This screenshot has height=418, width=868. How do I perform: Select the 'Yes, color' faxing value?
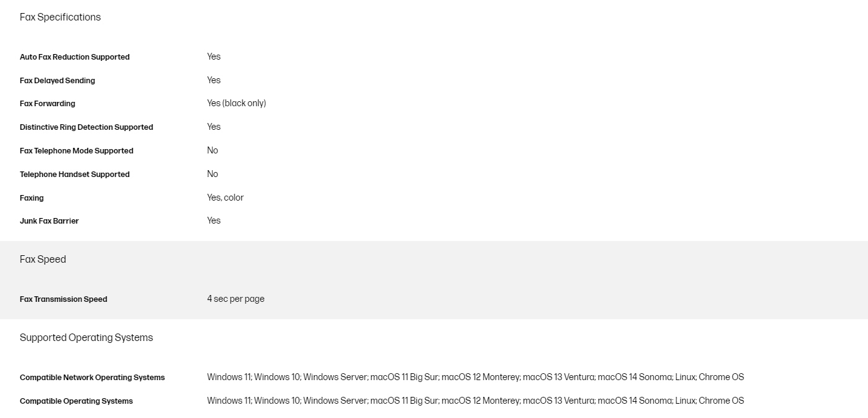[x=225, y=198]
